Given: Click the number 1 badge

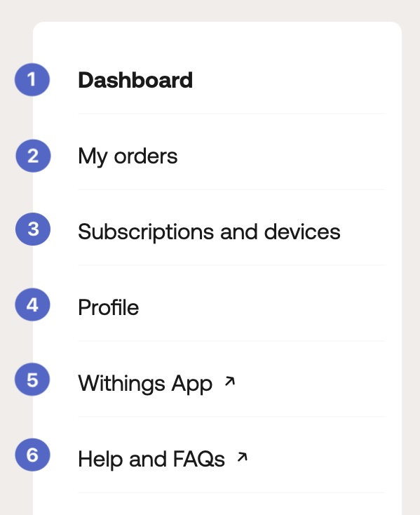Looking at the screenshot, I should click(32, 79).
